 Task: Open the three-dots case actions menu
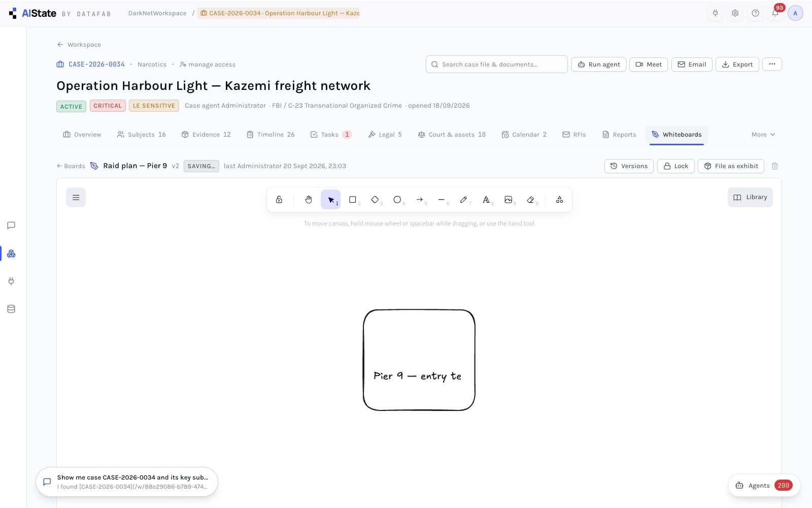click(772, 64)
